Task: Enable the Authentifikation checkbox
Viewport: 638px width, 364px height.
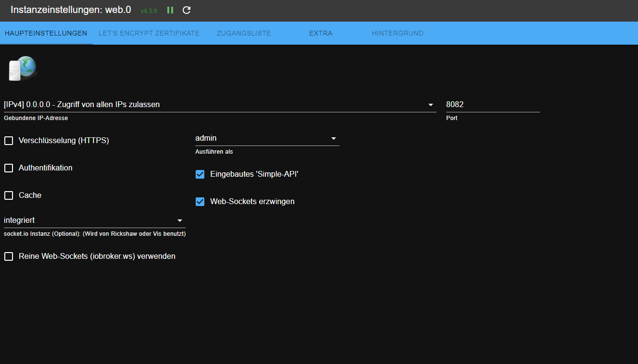Action: point(9,168)
